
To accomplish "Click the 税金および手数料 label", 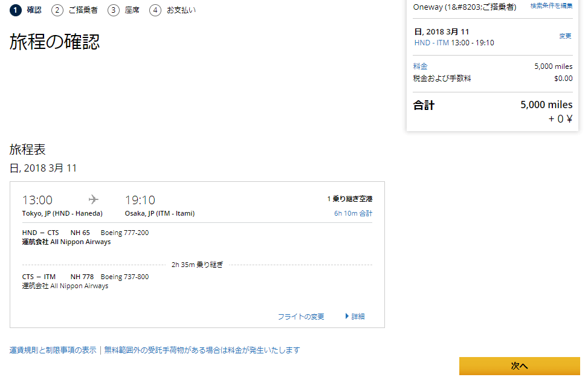I will 442,79.
